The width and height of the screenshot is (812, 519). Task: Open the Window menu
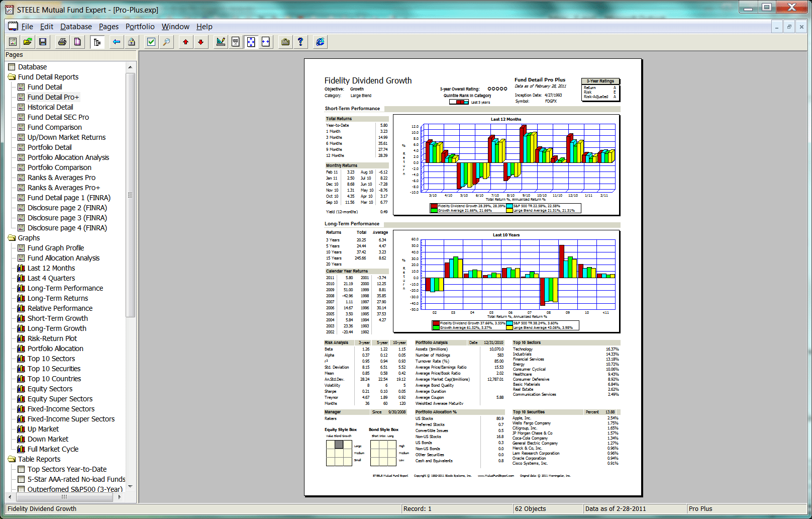point(175,27)
